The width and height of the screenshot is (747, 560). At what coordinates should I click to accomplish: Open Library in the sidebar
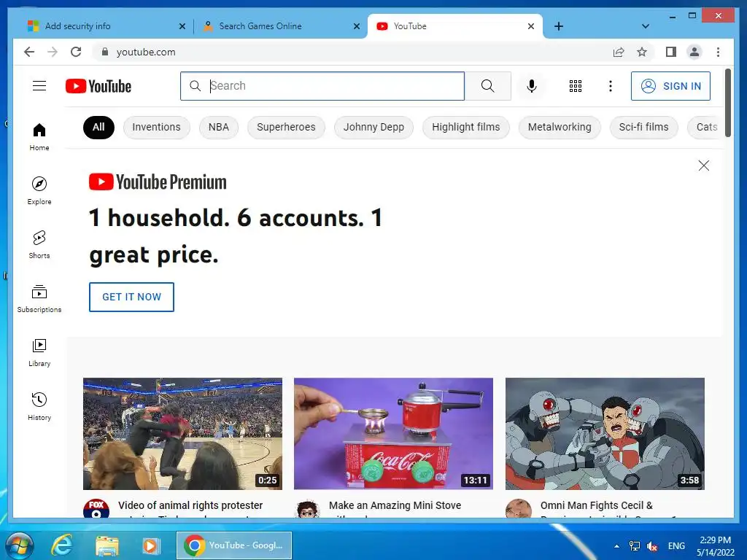(39, 353)
